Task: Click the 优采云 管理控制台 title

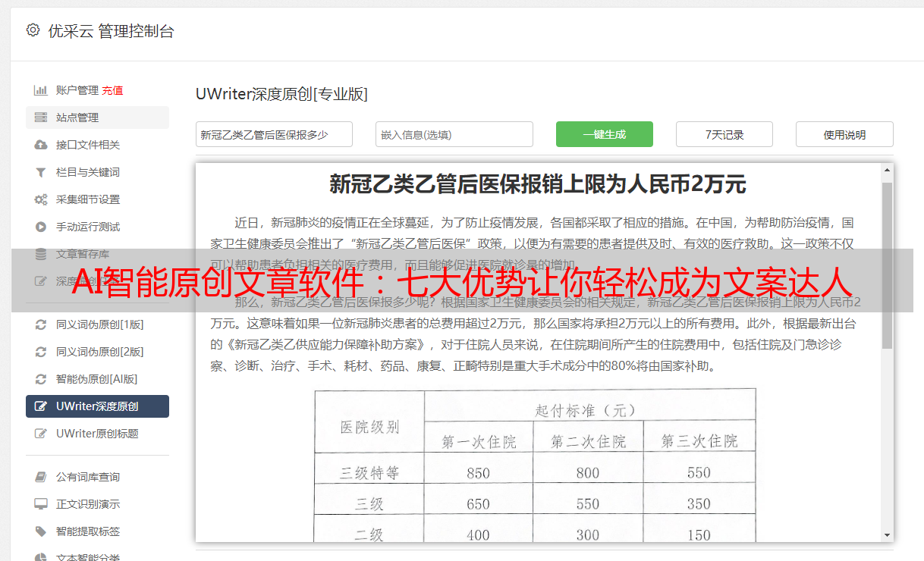Action: 111,31
